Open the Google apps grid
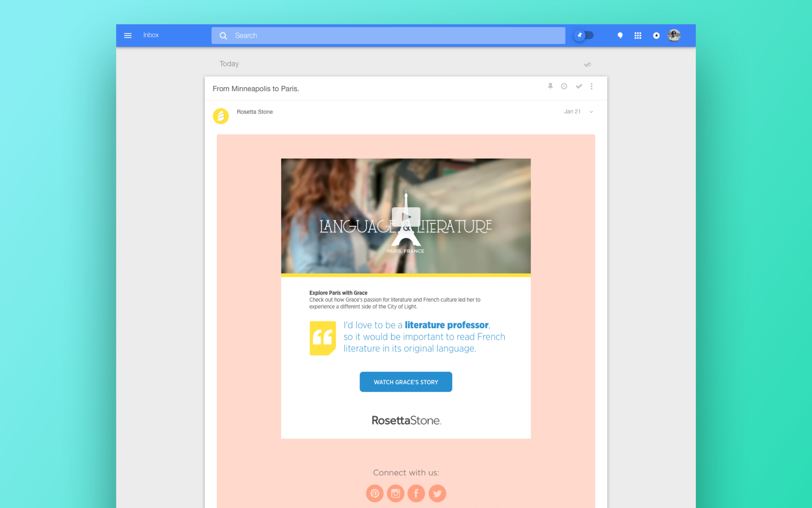This screenshot has height=508, width=812. pos(638,35)
